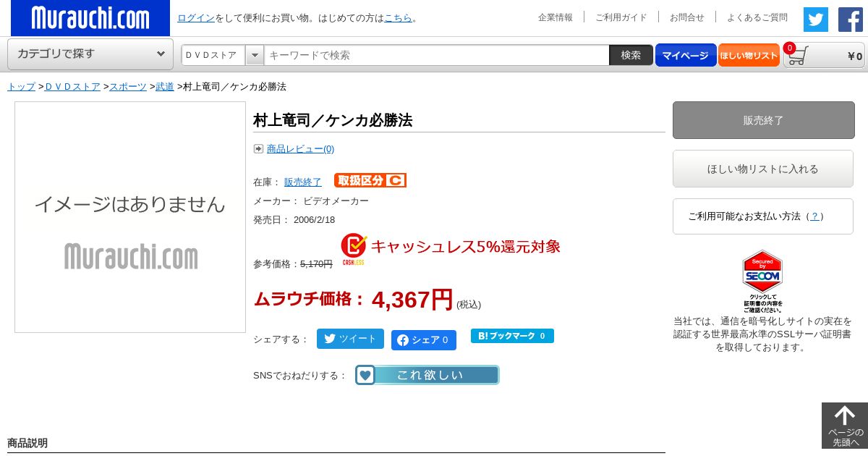The image size is (868, 456).
Task: Click the Facebook シェア button
Action: tap(424, 340)
